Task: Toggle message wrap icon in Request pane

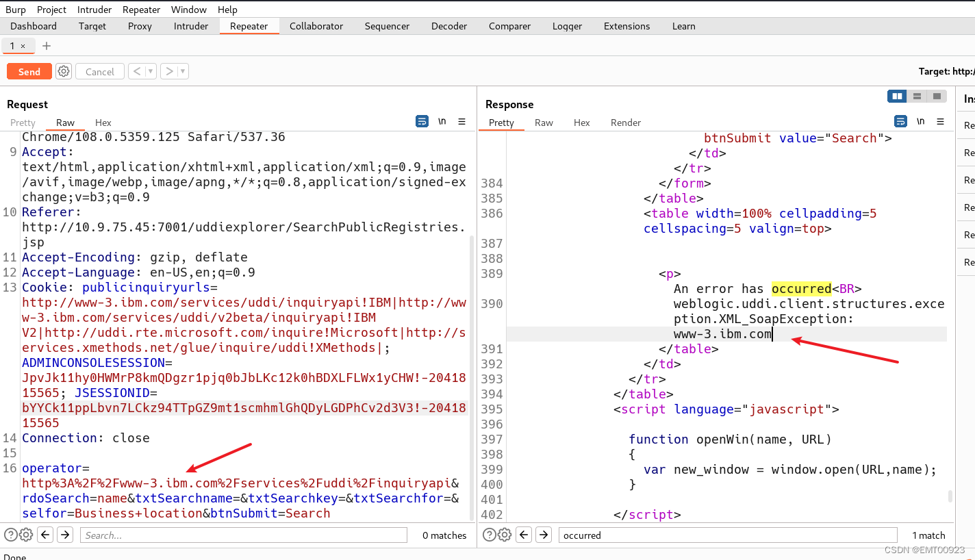Action: point(422,121)
